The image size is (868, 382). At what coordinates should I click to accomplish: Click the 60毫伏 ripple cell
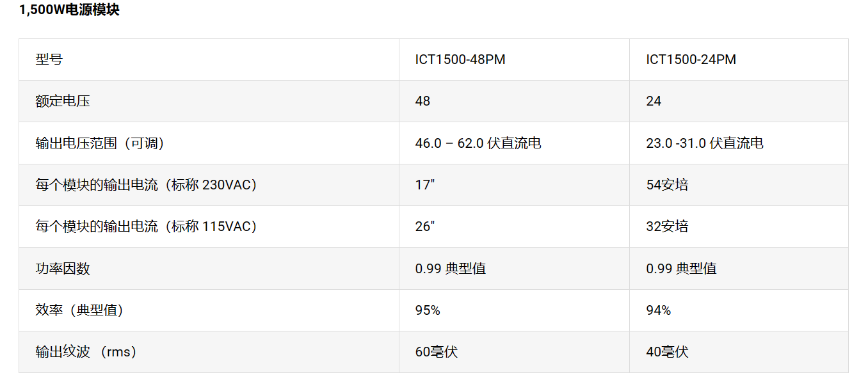(436, 352)
